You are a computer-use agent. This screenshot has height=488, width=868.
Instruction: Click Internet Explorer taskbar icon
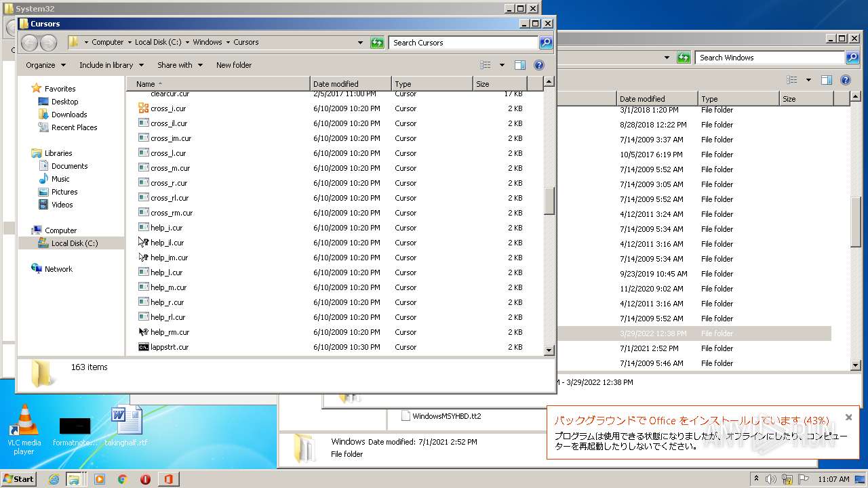(x=54, y=479)
